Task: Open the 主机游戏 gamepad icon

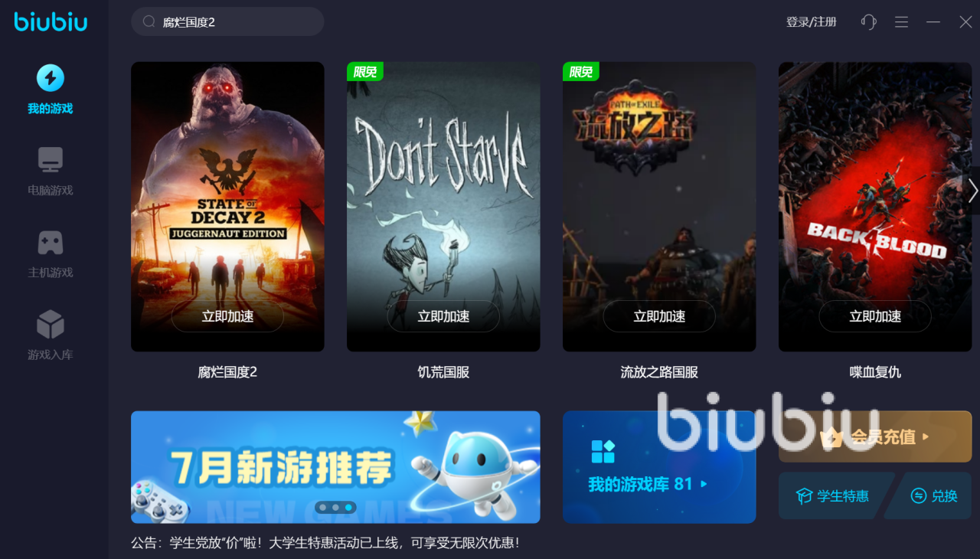Action: pyautogui.click(x=51, y=243)
